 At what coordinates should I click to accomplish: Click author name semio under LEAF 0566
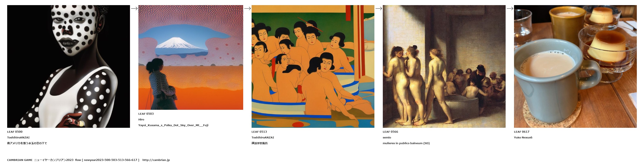(387, 138)
